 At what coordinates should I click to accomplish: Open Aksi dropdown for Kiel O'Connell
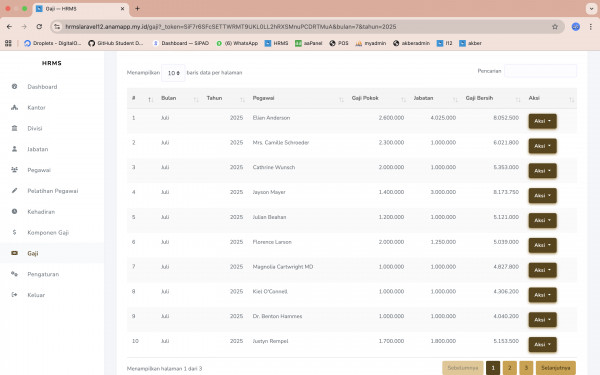point(543,295)
